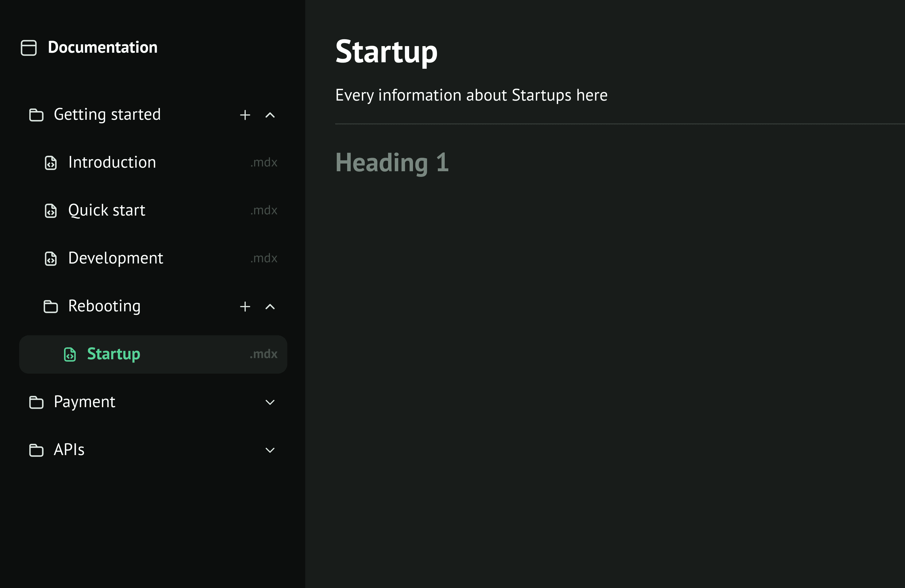Image resolution: width=905 pixels, height=588 pixels.
Task: Open the Quick start page
Action: [107, 210]
